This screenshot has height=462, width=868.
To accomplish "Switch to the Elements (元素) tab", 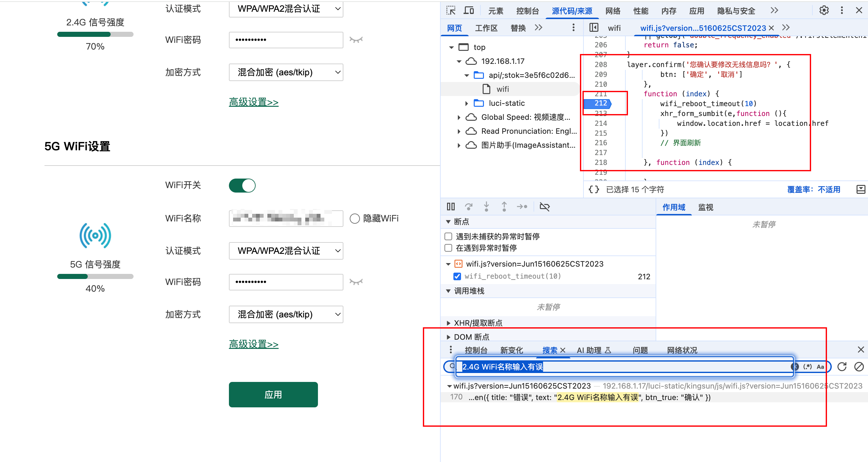I will [496, 11].
